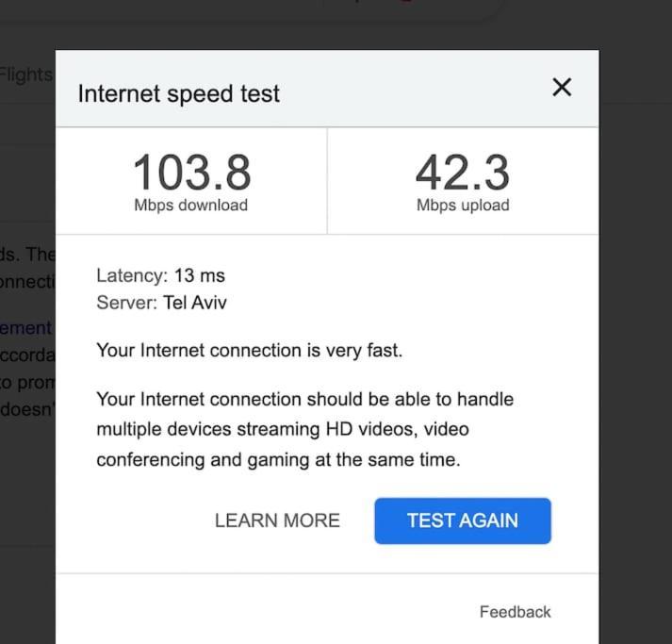The height and width of the screenshot is (644, 672).
Task: Click the Internet speed test title
Action: click(179, 94)
